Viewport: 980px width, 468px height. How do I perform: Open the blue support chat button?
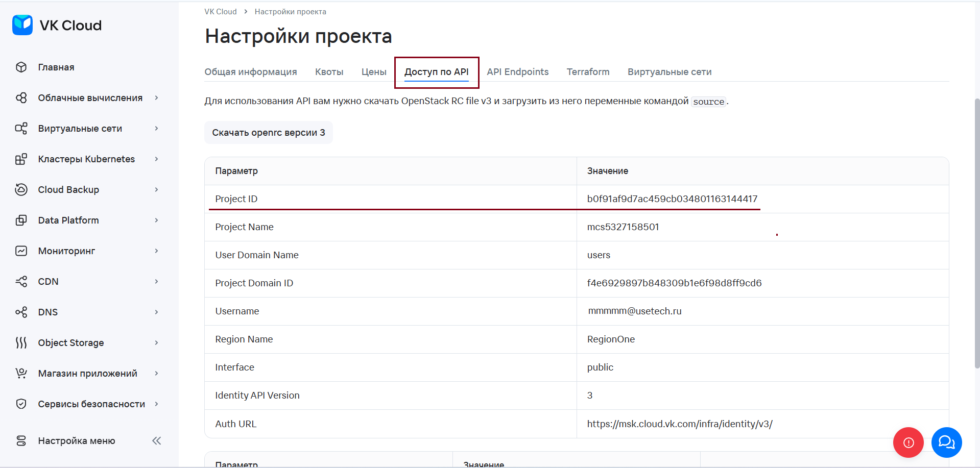pyautogui.click(x=947, y=442)
